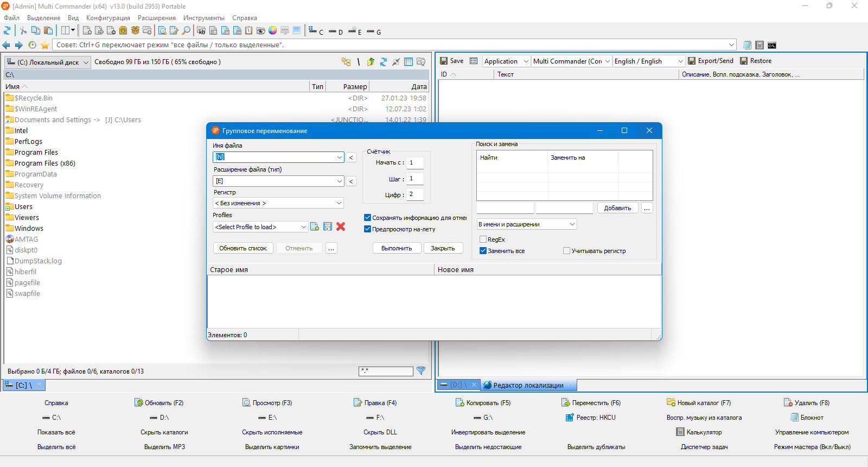
Task: Click the magnifier search icon in toolbar
Action: tap(186, 31)
